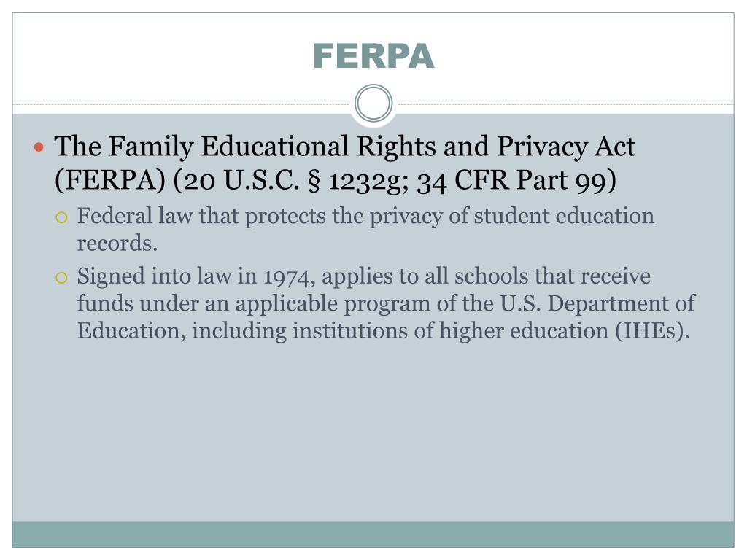
Task: Click the hollow bullet before 'Signed into law'
Action: tap(61, 278)
